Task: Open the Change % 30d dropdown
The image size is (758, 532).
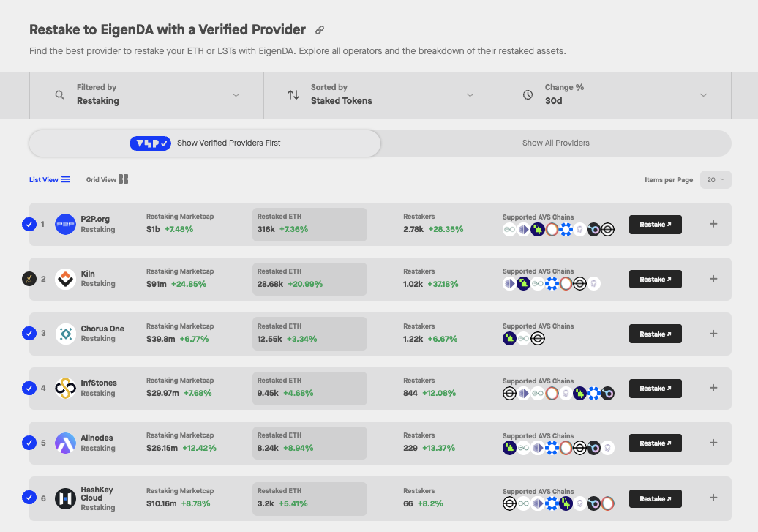Action: (615, 95)
